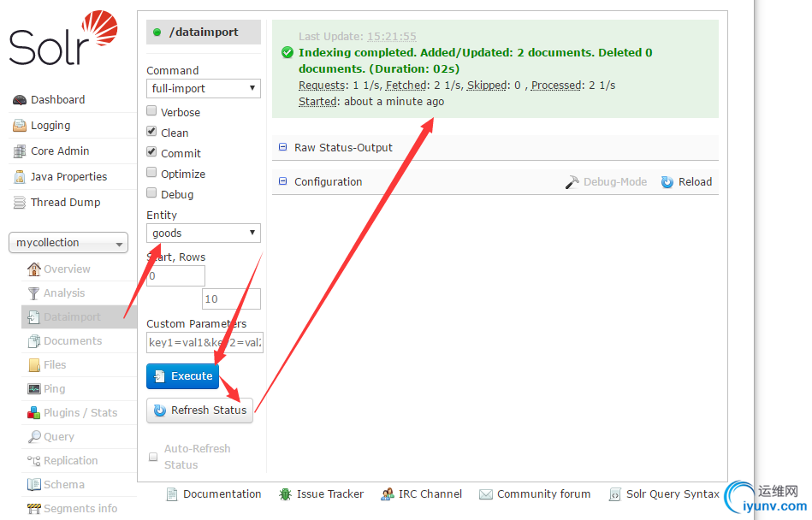Image resolution: width=812 pixels, height=520 pixels.
Task: Click the Thread Dump stack icon
Action: (x=20, y=203)
